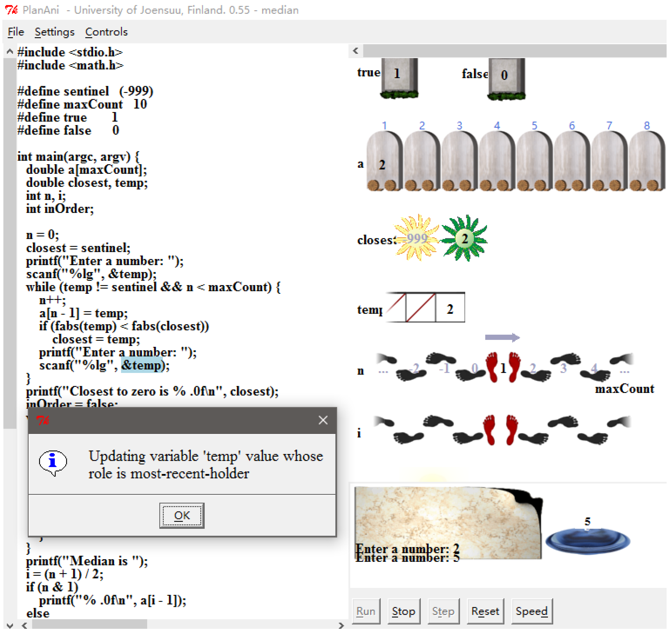Open the Settings menu
Image resolution: width=672 pixels, height=634 pixels.
pyautogui.click(x=55, y=32)
